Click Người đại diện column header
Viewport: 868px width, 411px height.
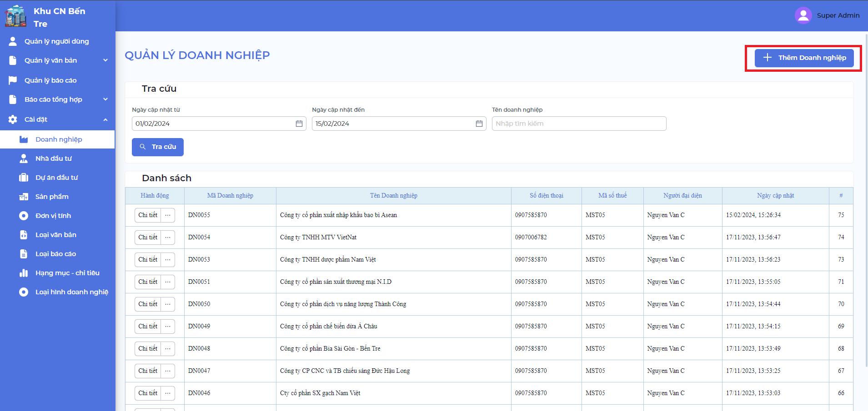pyautogui.click(x=682, y=196)
